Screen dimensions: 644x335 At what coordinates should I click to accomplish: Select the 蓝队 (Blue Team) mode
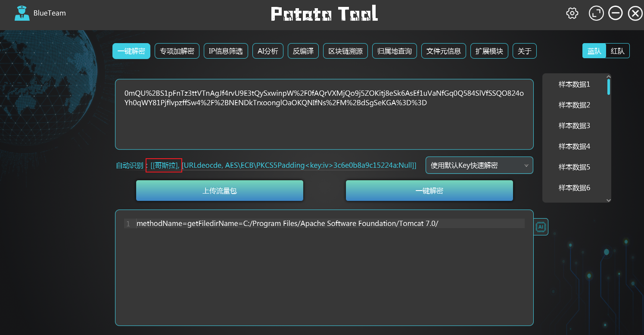pyautogui.click(x=594, y=50)
